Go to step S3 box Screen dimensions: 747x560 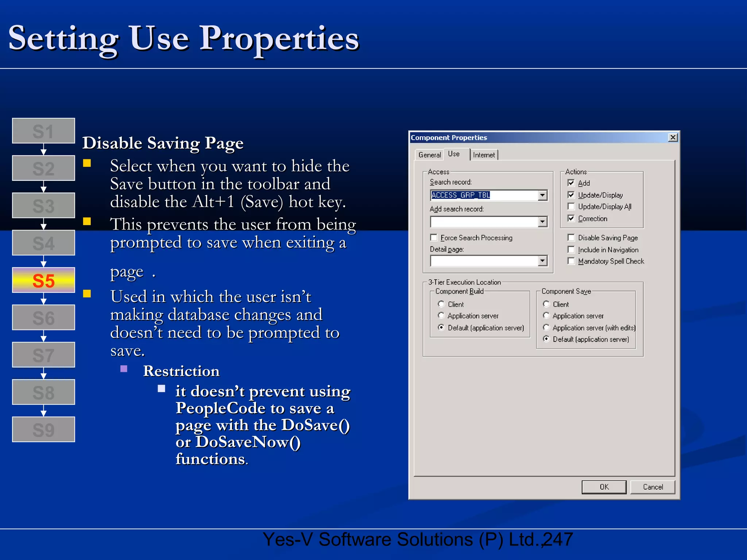43,206
